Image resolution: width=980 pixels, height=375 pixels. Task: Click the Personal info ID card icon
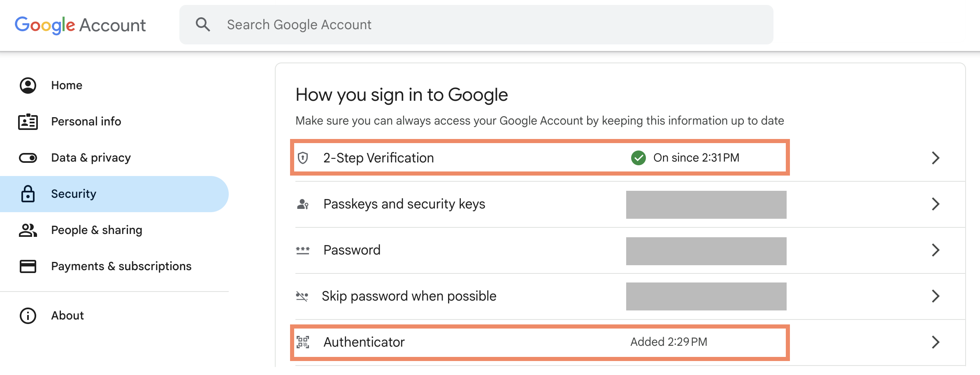pos(28,122)
